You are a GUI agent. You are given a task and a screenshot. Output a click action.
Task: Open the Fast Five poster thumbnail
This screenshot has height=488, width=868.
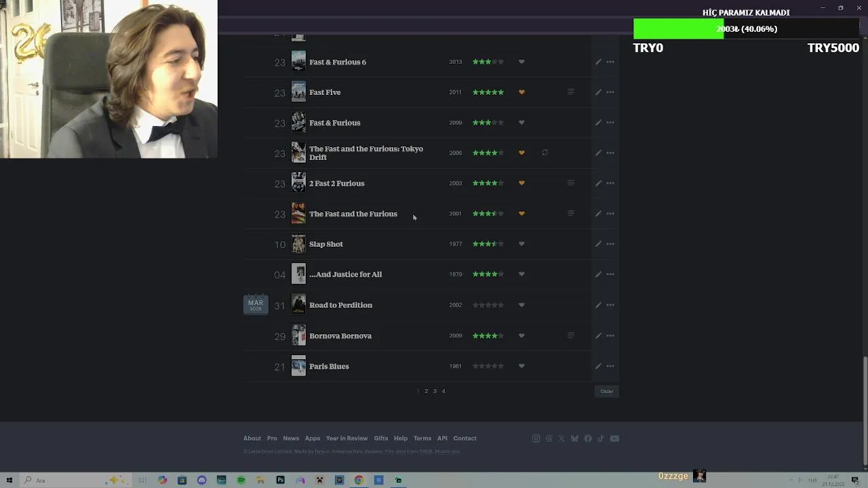click(x=298, y=91)
